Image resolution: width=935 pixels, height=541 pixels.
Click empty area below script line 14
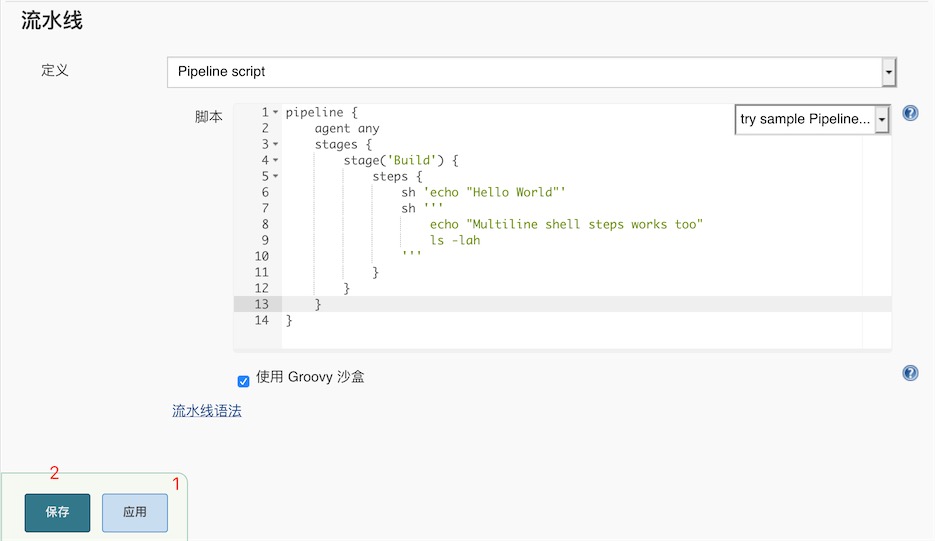point(571,338)
